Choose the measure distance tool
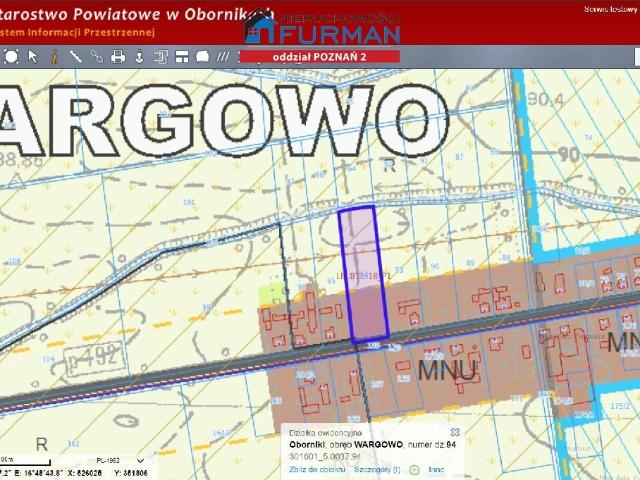Image resolution: width=640 pixels, height=480 pixels. point(75,56)
